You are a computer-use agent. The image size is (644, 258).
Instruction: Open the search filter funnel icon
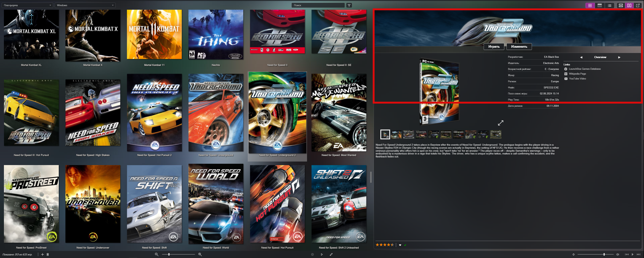pos(349,5)
